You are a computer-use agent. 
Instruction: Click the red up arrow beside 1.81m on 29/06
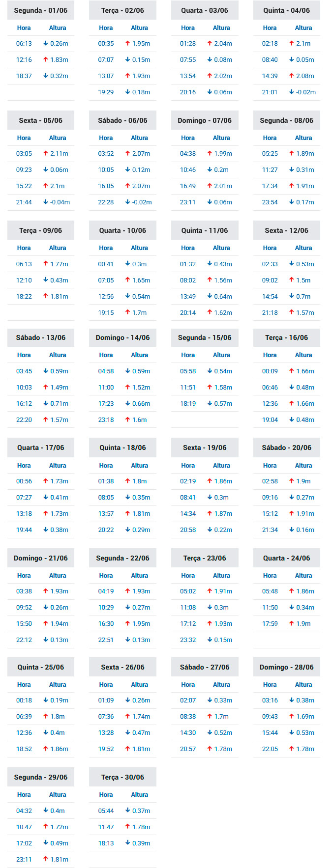46,859
